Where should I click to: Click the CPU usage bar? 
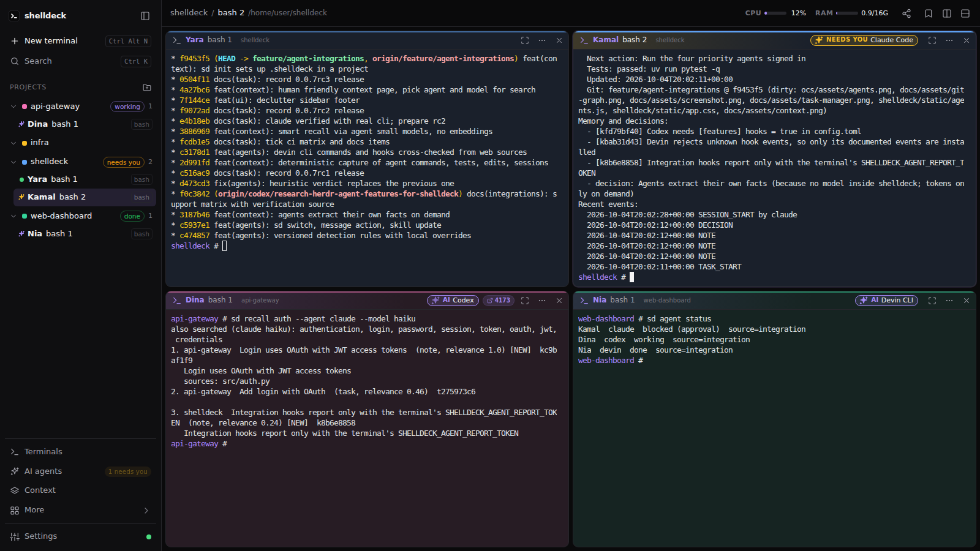click(x=775, y=13)
